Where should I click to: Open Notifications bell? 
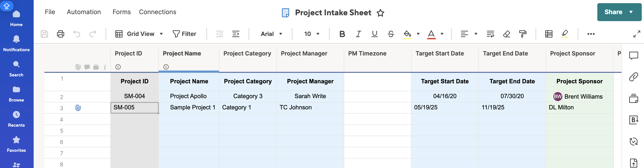tap(16, 44)
